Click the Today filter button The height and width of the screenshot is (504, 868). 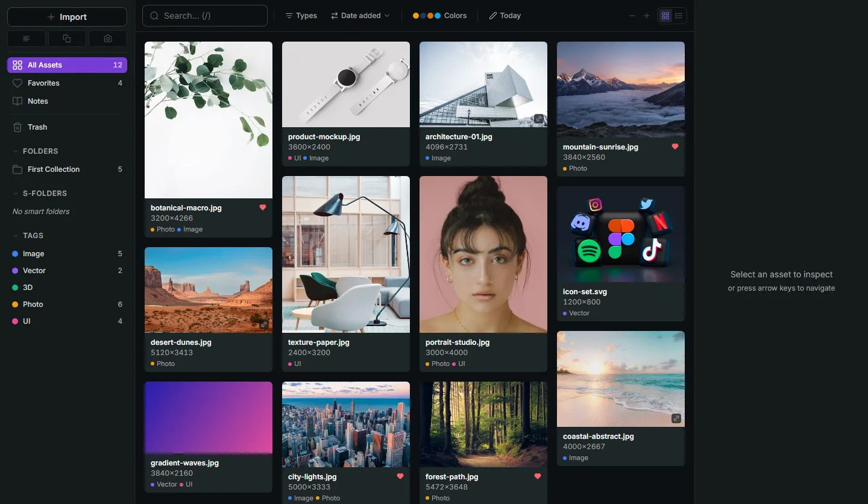(x=505, y=16)
